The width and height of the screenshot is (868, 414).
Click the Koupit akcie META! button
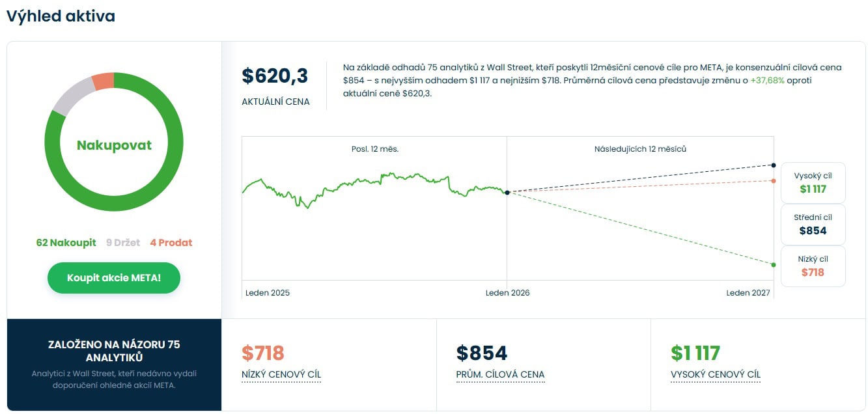coord(114,278)
